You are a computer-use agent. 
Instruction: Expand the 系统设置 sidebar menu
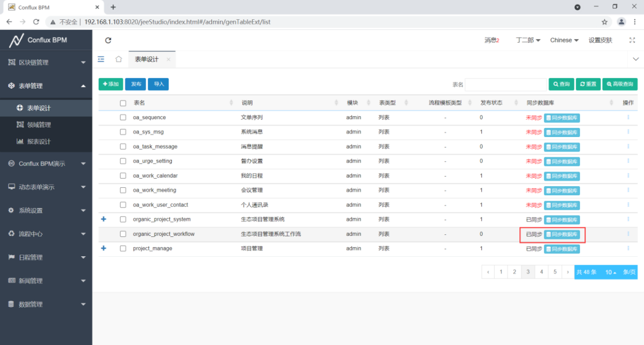(x=46, y=210)
